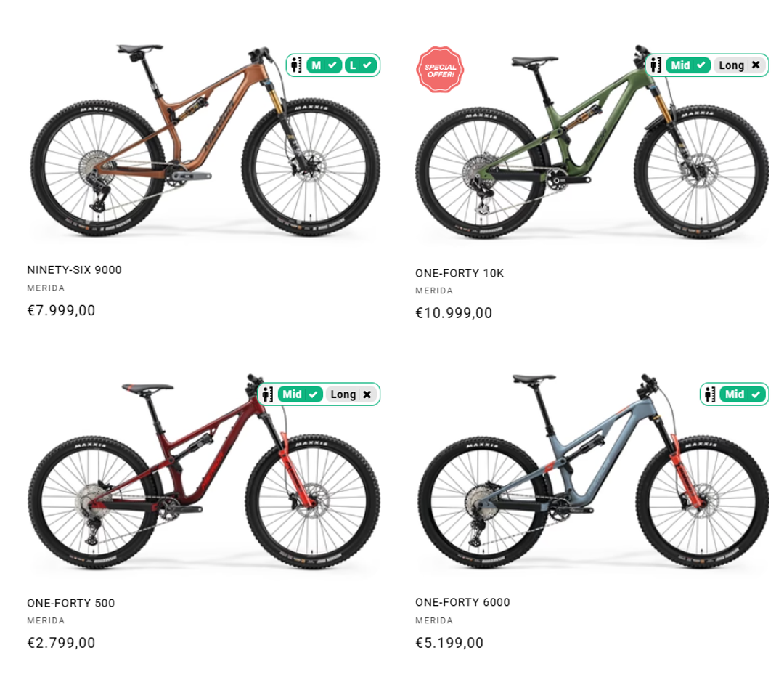Select size L badge on Ninety-Six 9000
The image size is (784, 677).
[x=360, y=65]
